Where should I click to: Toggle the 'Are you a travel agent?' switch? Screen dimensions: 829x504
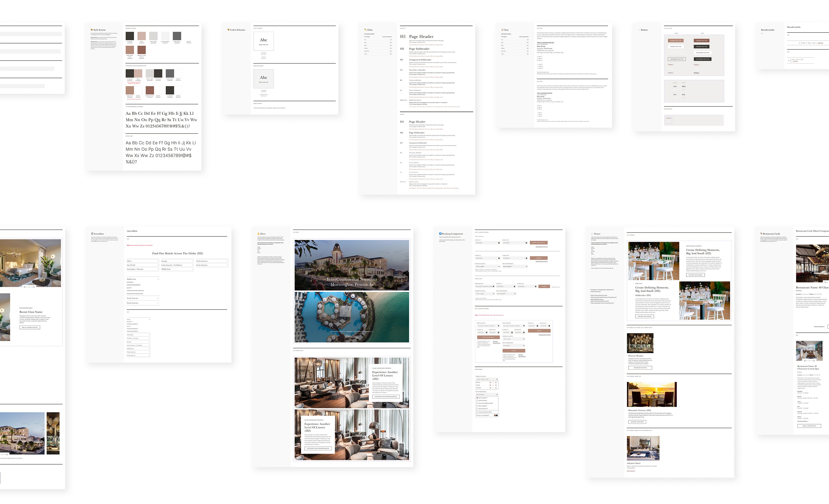(495, 415)
